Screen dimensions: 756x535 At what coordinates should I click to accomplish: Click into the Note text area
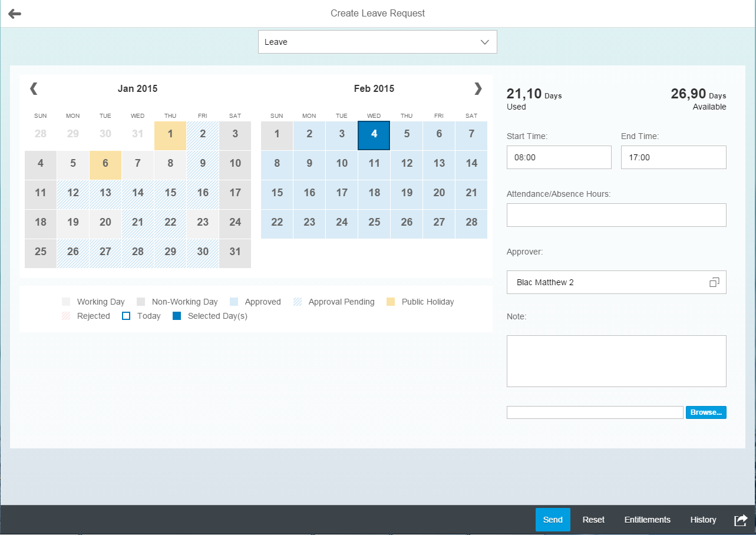[616, 361]
